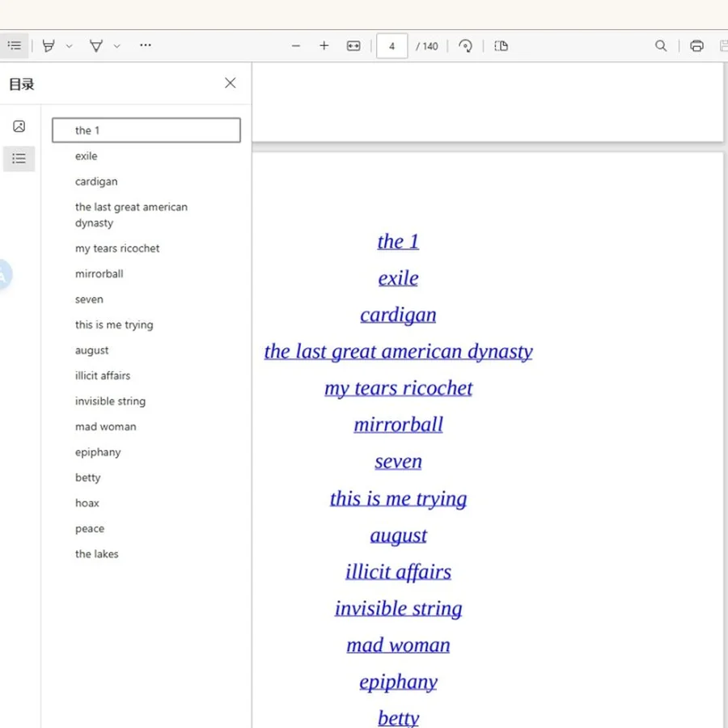
Task: Click the page number input field
Action: pos(392,46)
